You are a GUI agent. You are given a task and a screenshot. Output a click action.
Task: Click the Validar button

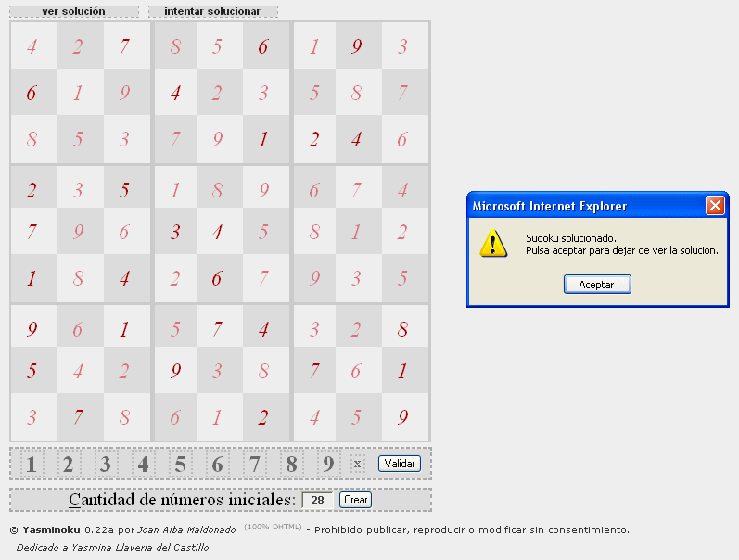click(x=400, y=464)
